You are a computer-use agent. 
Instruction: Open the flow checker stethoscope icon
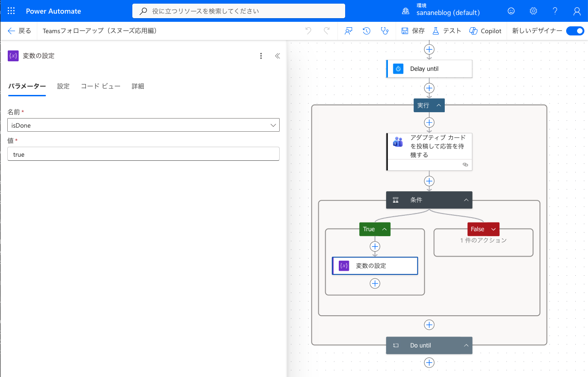[x=385, y=31]
